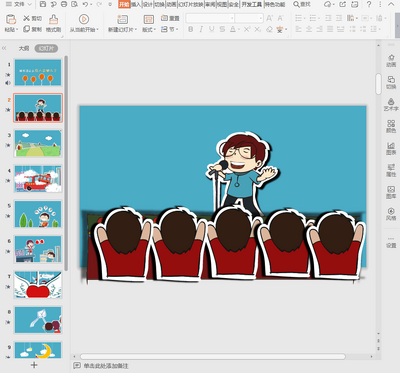Click the Clear Formatting eraser icon
400x373 pixels.
coord(269,29)
